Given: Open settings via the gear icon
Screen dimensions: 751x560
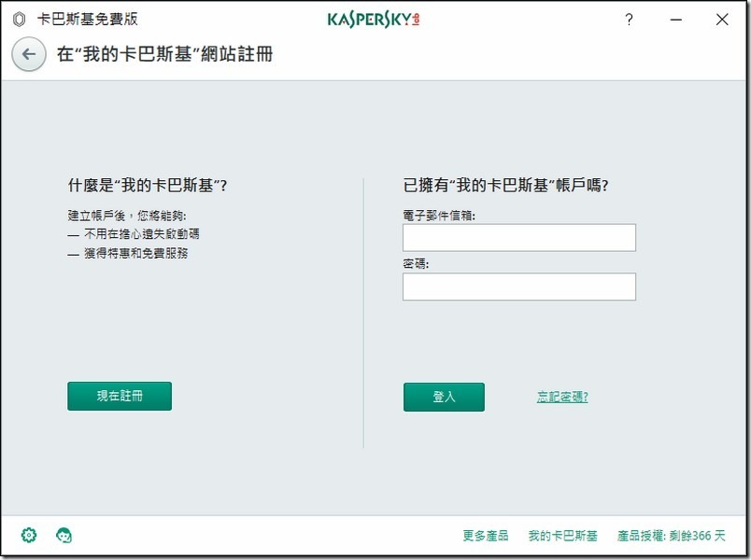Looking at the screenshot, I should coord(29,535).
